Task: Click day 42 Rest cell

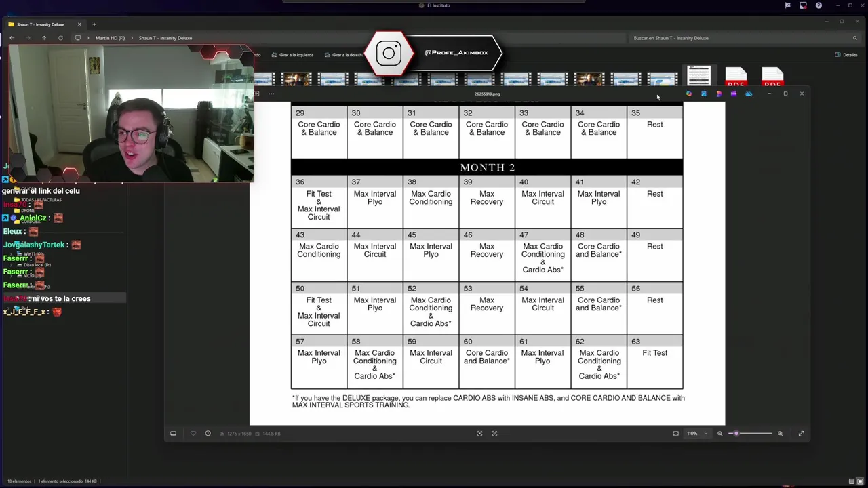Action: point(654,202)
